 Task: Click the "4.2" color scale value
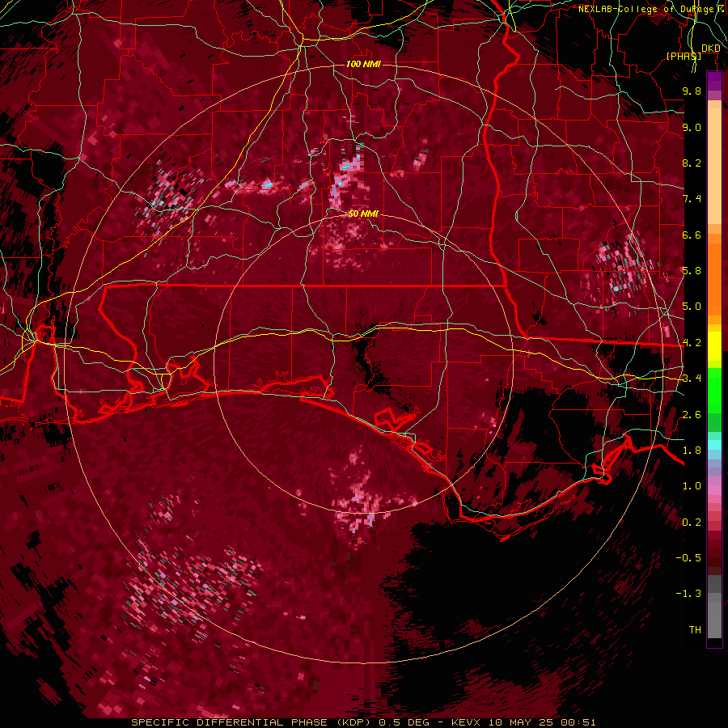692,343
